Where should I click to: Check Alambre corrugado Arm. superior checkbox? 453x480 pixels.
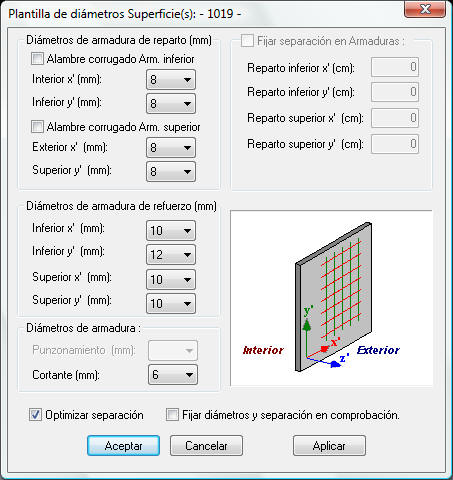(37, 127)
